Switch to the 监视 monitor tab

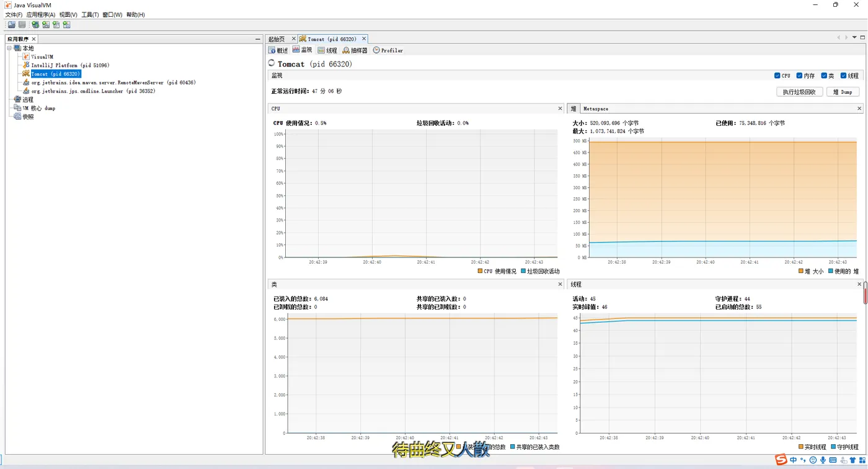click(x=303, y=50)
